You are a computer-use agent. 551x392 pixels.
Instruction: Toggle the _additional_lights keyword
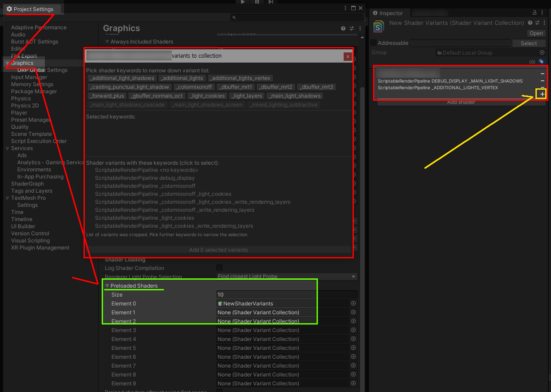pos(182,78)
